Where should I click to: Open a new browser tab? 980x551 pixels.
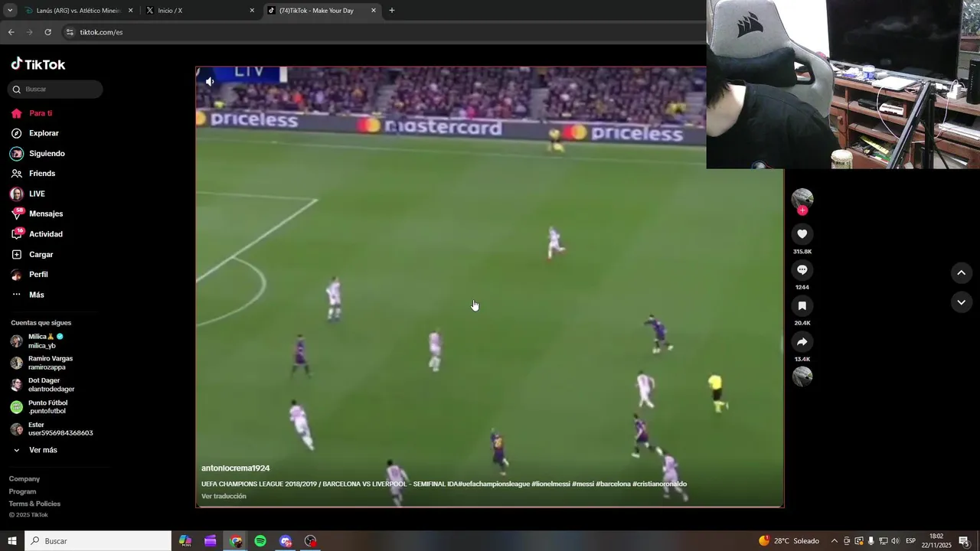(x=392, y=11)
